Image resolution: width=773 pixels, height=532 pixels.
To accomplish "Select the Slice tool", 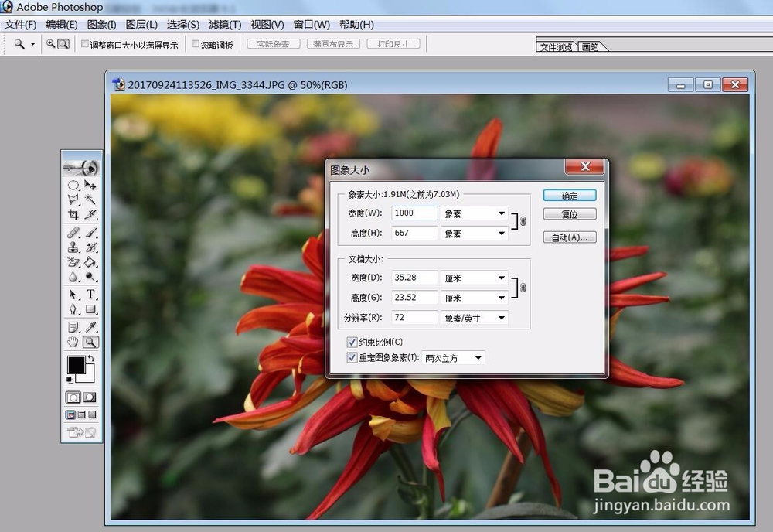I will click(90, 214).
